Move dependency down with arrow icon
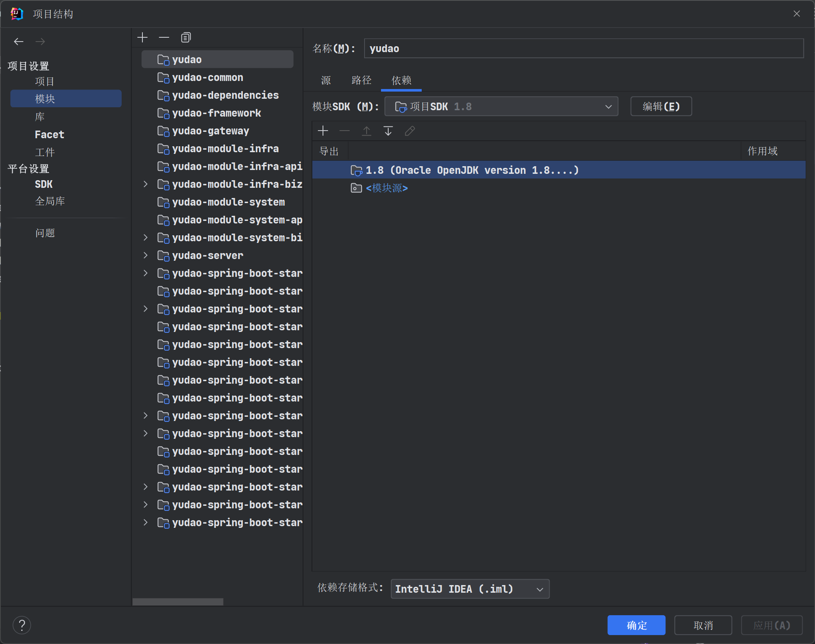This screenshot has height=644, width=815. click(388, 131)
